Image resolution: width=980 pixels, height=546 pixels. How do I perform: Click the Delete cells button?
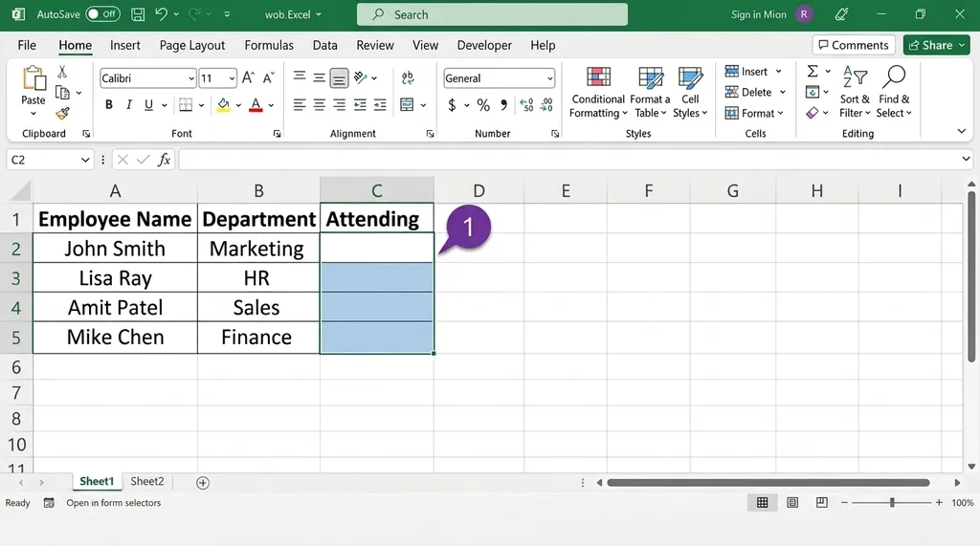coord(755,92)
